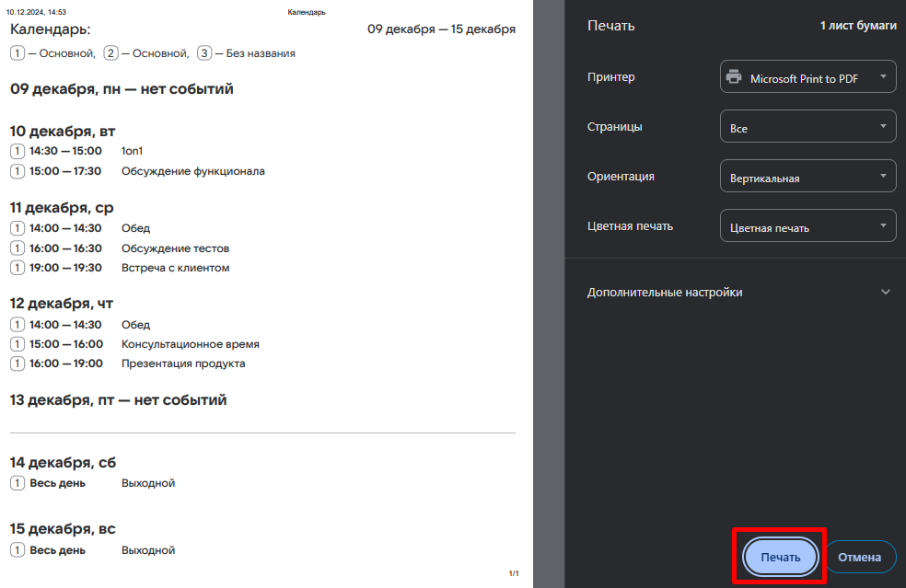Click the printer icon beside Microsoft Print to PDF
Viewport: 906px width, 588px height.
coord(734,78)
